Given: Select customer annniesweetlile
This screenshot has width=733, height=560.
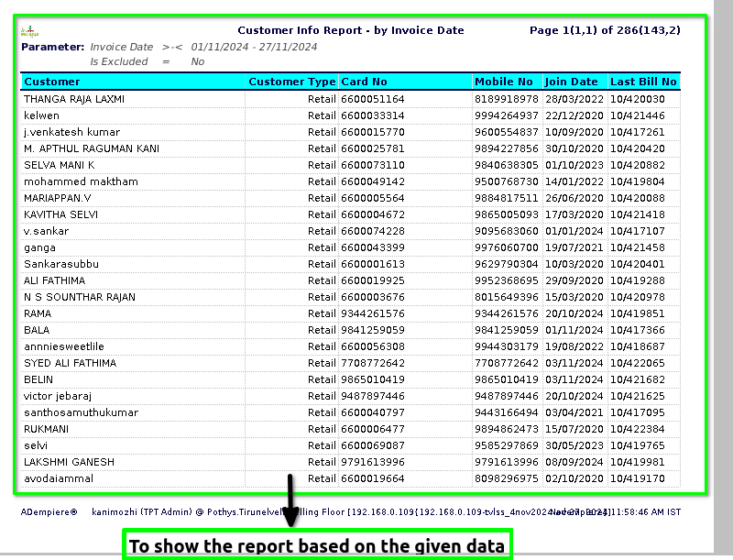Looking at the screenshot, I should coord(64,346).
